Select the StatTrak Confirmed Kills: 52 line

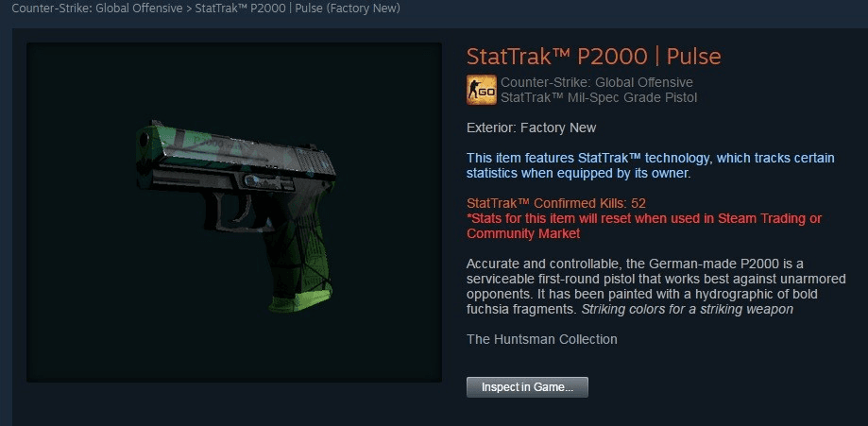tap(555, 203)
